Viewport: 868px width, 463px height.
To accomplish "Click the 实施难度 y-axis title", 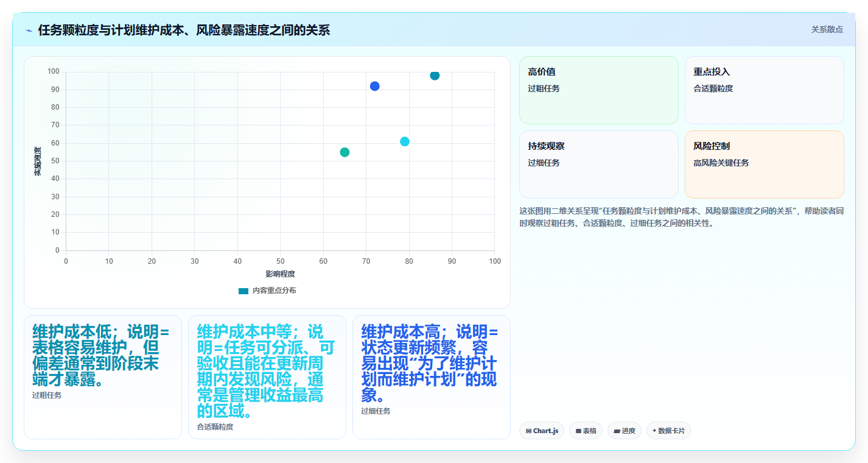I will (38, 161).
